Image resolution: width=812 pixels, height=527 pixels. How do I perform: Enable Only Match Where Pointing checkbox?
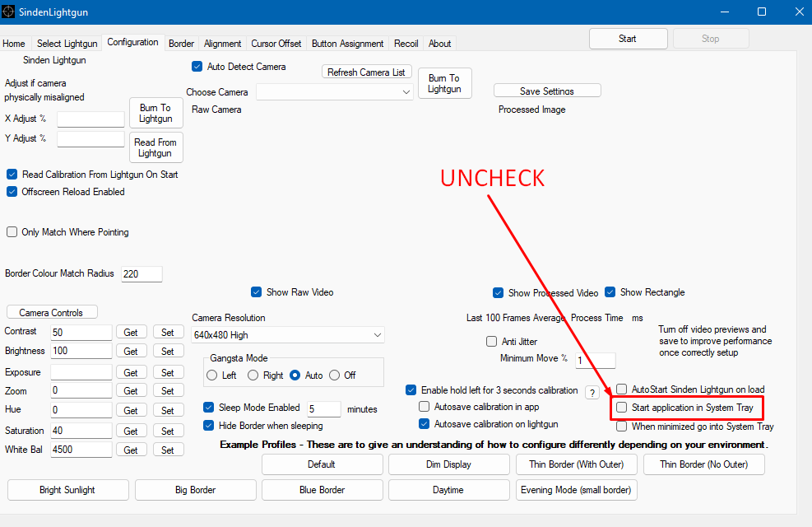(12, 231)
